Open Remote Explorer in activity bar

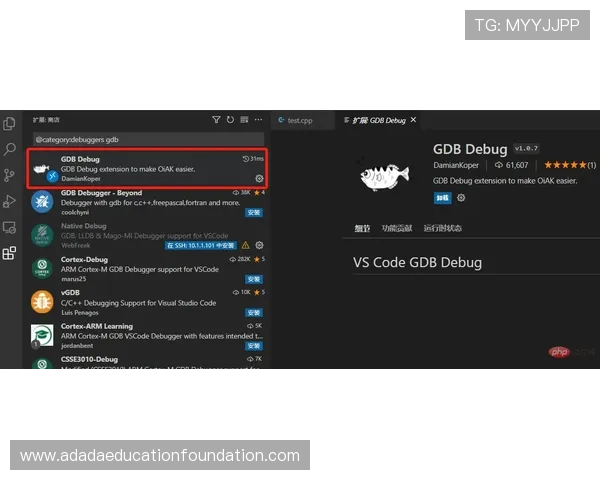(10, 227)
